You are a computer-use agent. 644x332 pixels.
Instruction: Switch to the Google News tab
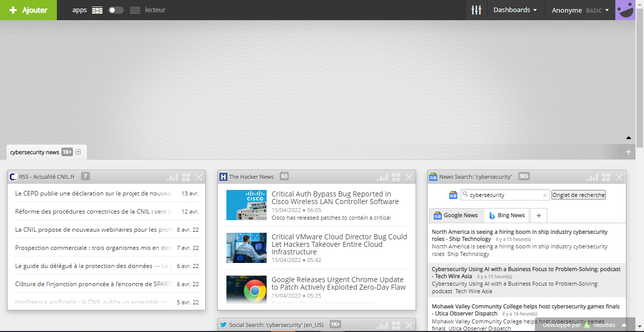tap(456, 216)
